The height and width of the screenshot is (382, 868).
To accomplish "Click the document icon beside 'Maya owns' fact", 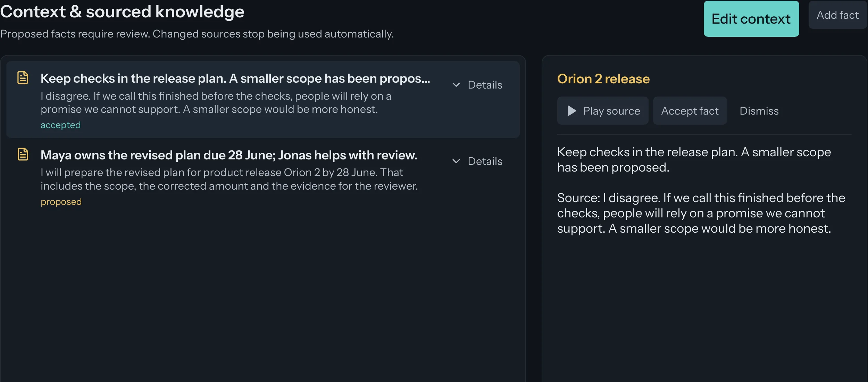I will (23, 154).
